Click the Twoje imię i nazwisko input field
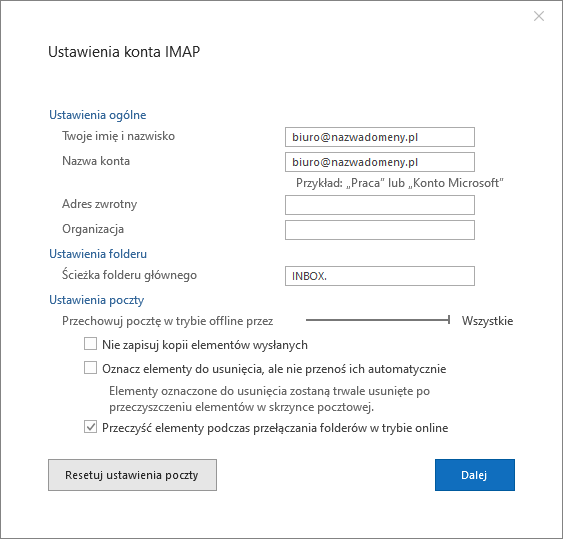Screen dimensions: 563x539 (380, 137)
